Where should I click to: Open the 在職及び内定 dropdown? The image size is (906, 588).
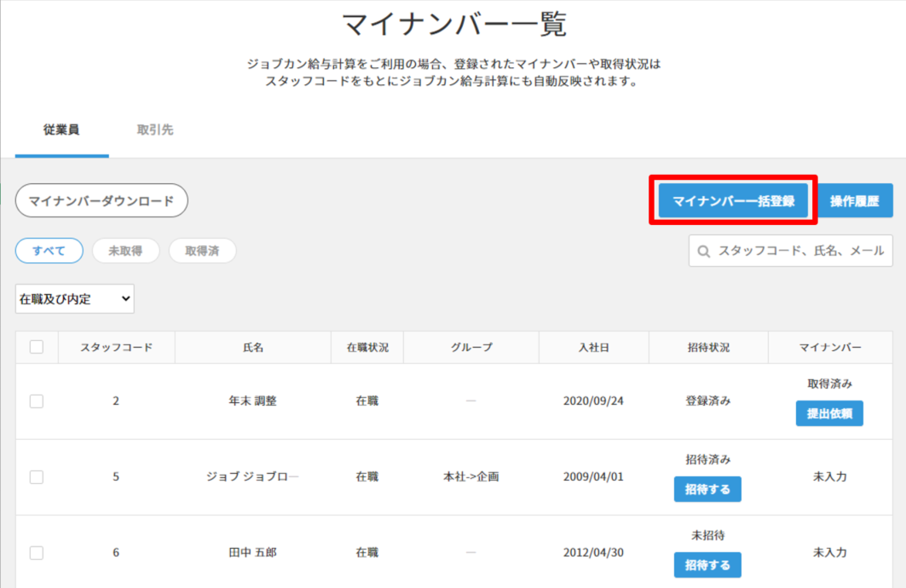tap(75, 299)
